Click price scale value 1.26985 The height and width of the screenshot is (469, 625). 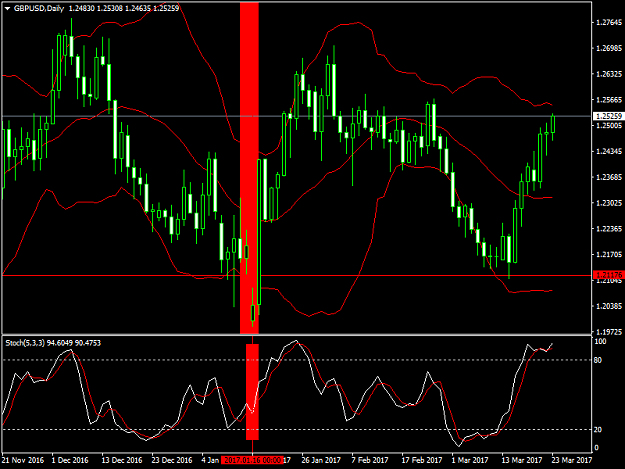[x=609, y=48]
